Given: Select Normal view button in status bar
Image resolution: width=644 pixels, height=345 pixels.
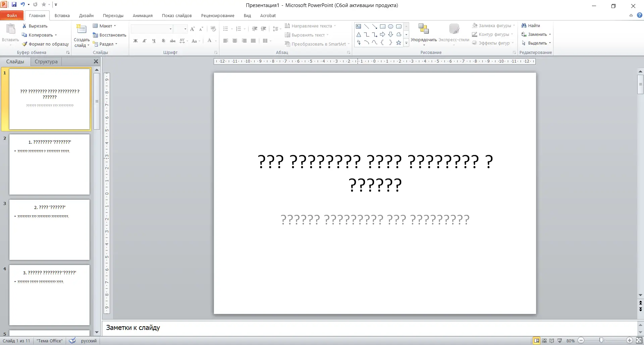Looking at the screenshot, I should [x=537, y=341].
